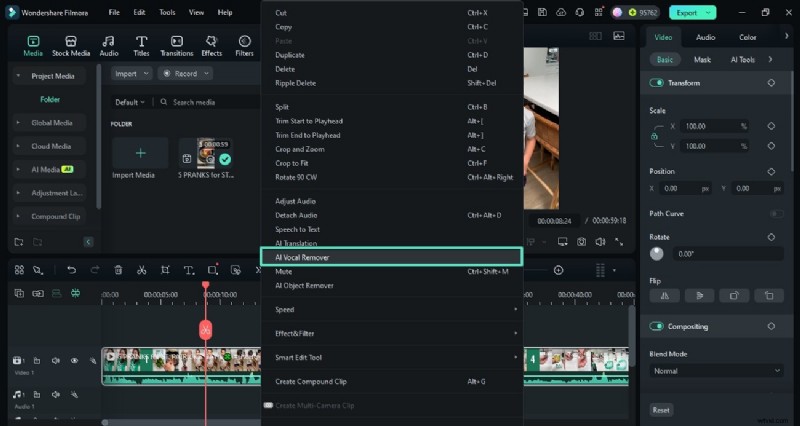Click the scissors split icon in timeline toolbar
Viewport: 800px width, 426px height.
pos(142,270)
